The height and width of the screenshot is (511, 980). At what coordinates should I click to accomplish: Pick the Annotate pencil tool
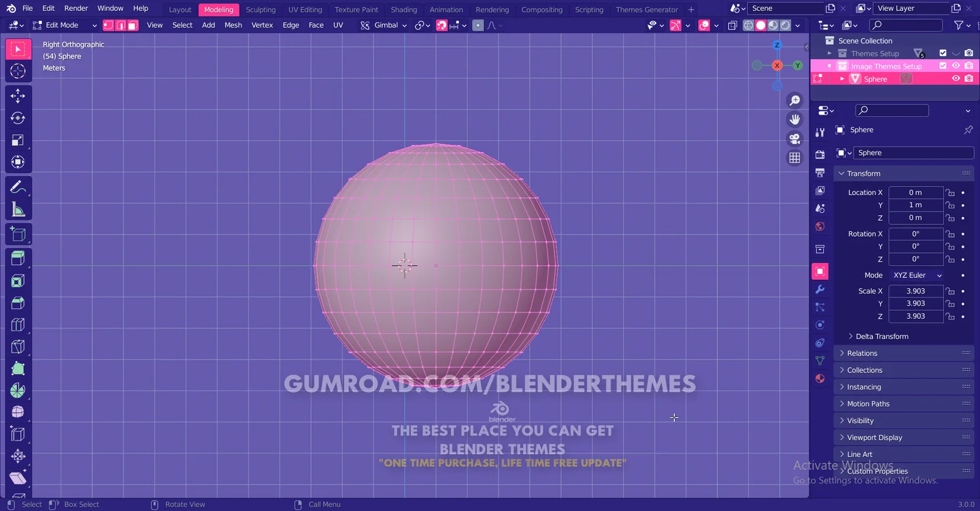pos(18,187)
